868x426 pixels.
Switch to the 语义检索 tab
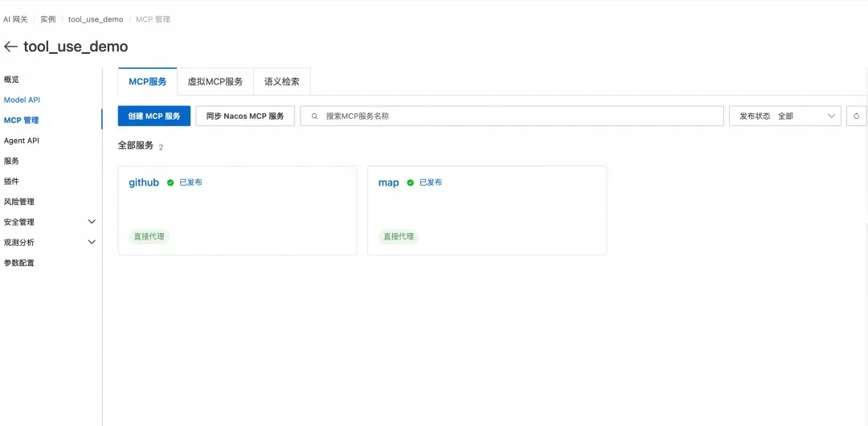pyautogui.click(x=282, y=81)
